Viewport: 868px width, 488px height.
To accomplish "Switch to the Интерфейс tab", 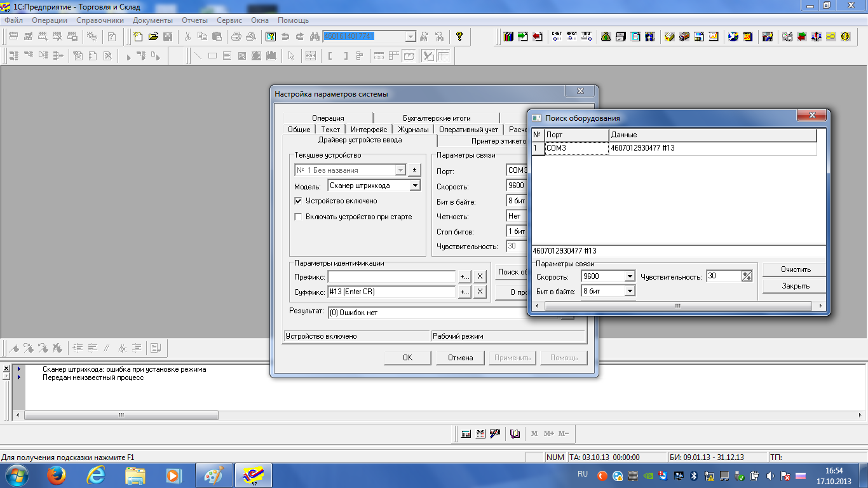I will pos(369,130).
